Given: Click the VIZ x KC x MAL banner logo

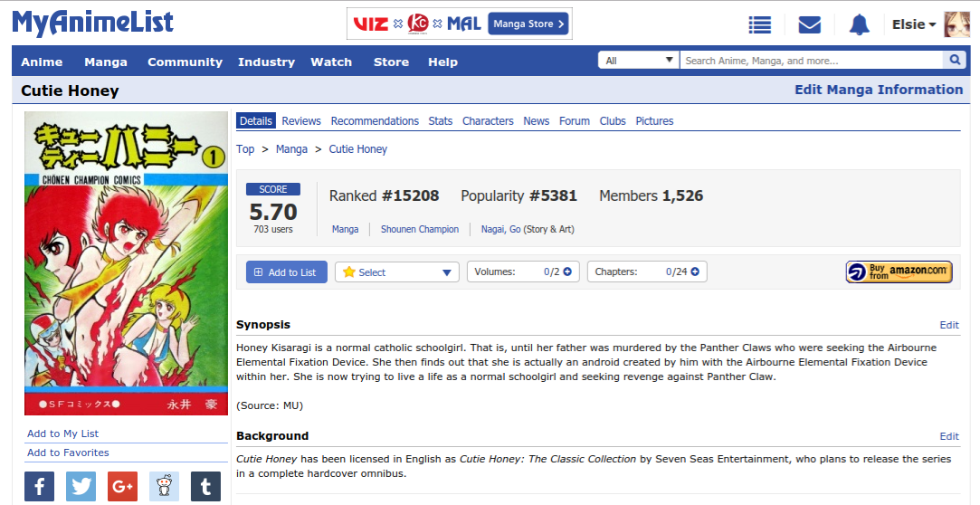Looking at the screenshot, I should click(417, 24).
